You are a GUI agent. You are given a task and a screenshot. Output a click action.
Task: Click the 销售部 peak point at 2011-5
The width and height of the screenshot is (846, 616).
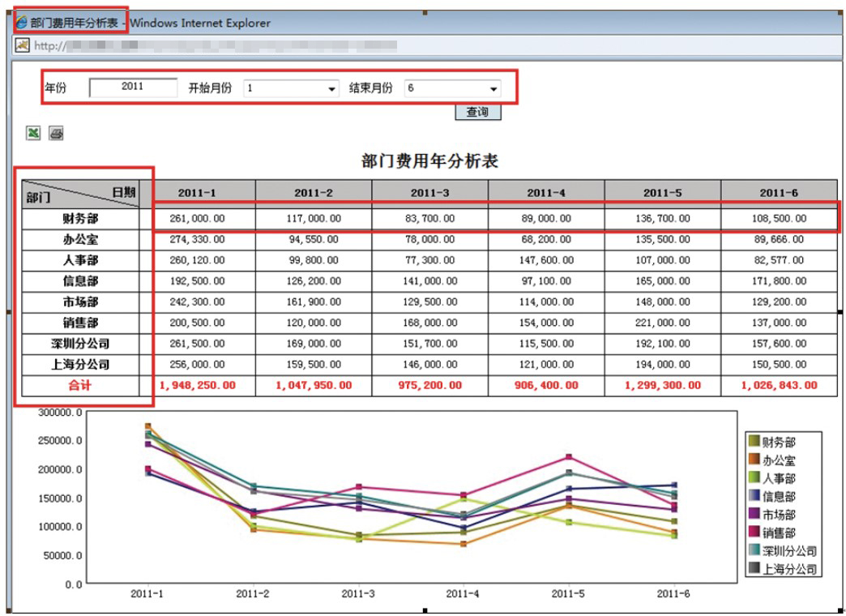(x=570, y=457)
